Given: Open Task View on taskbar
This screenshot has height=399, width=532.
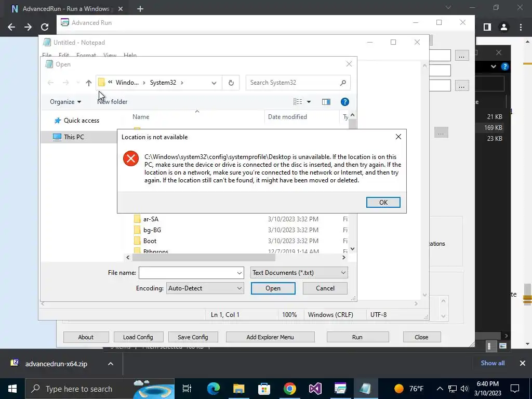Looking at the screenshot, I should coord(187,389).
